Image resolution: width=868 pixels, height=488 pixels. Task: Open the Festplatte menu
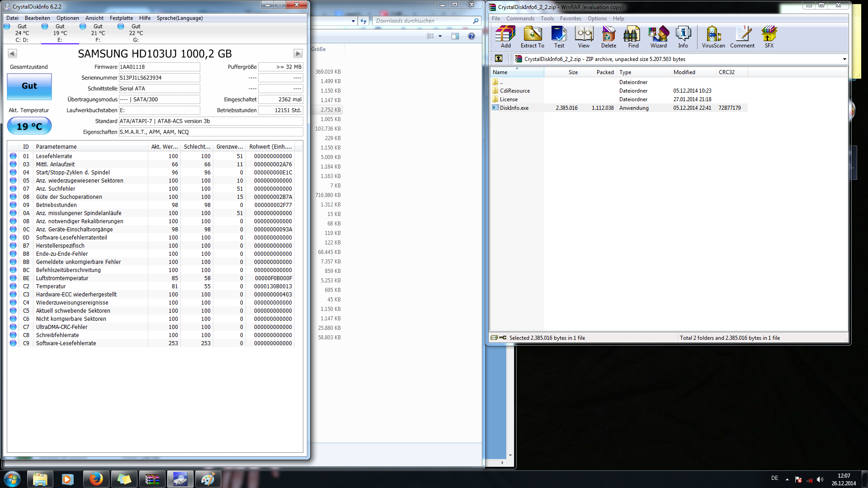point(121,18)
